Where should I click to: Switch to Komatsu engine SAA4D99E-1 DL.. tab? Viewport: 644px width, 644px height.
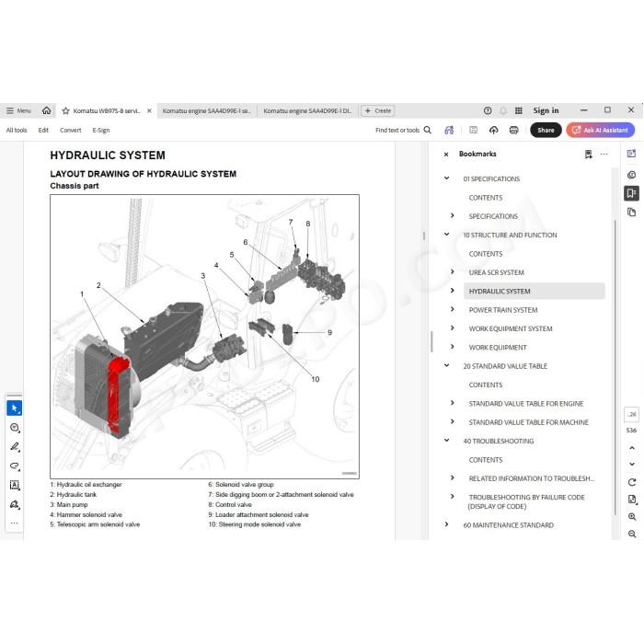tap(307, 111)
